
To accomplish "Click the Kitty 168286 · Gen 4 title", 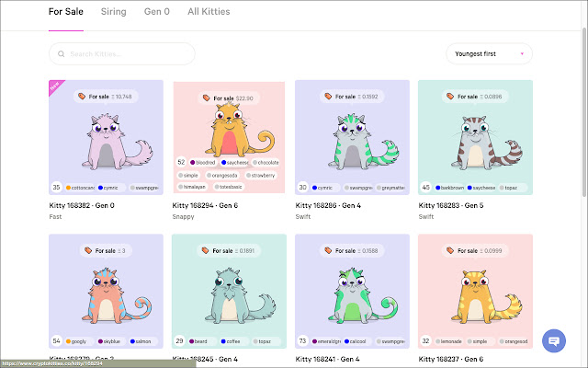I will (x=328, y=205).
